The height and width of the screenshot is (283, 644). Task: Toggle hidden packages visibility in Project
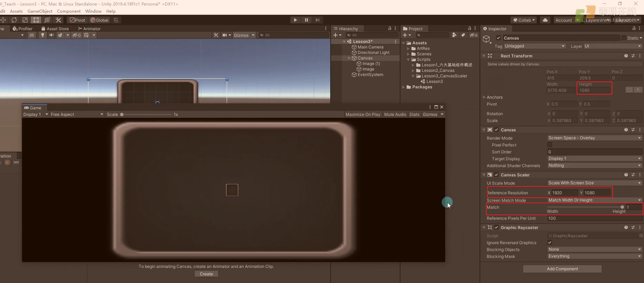click(x=474, y=35)
